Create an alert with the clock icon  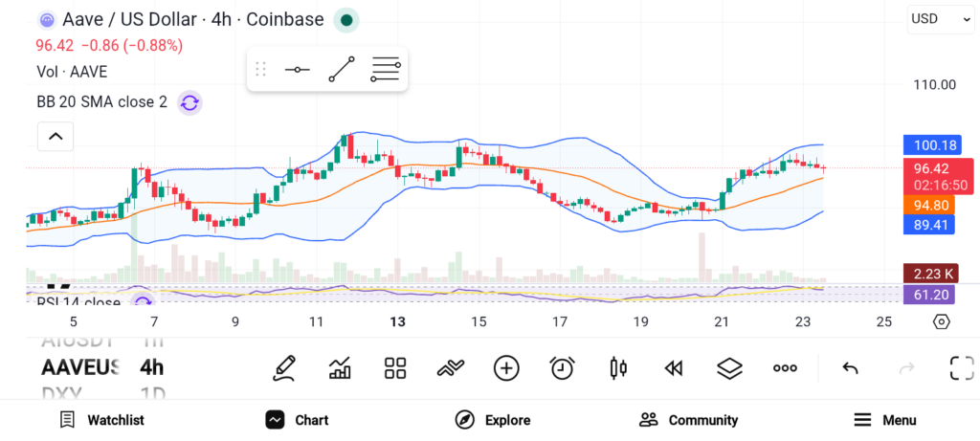[x=562, y=368]
